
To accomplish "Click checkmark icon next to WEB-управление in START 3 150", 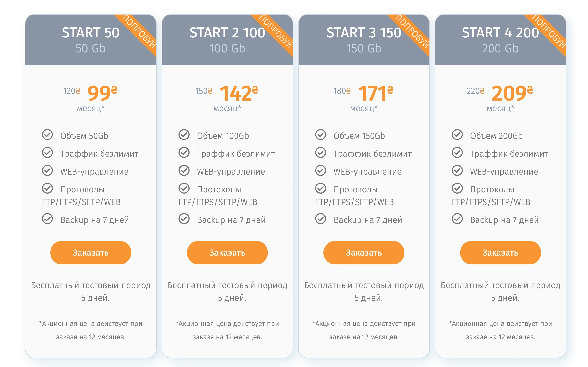I will (x=321, y=170).
